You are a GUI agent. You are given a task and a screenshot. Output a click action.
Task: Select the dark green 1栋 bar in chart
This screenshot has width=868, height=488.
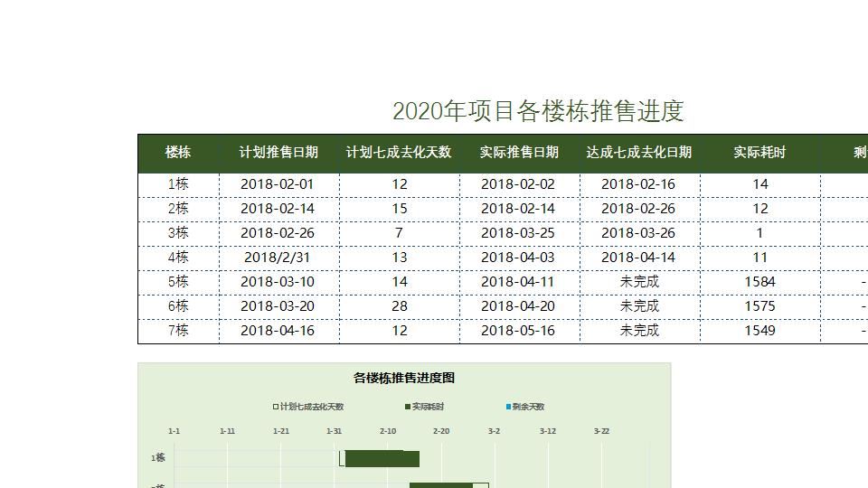pyautogui.click(x=382, y=459)
